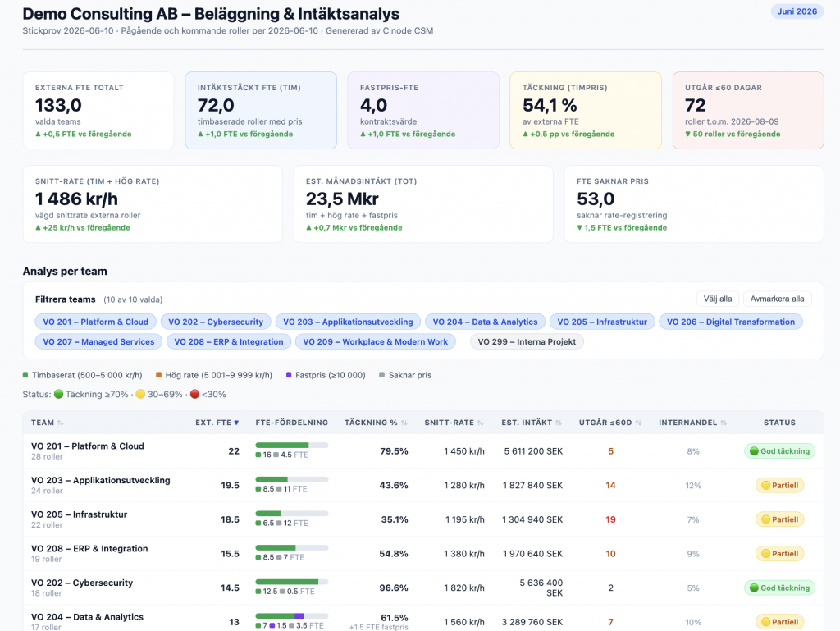Viewport: 840px width, 631px height.
Task: Toggle VO 206 – Digital Transformation chip
Action: pyautogui.click(x=731, y=322)
